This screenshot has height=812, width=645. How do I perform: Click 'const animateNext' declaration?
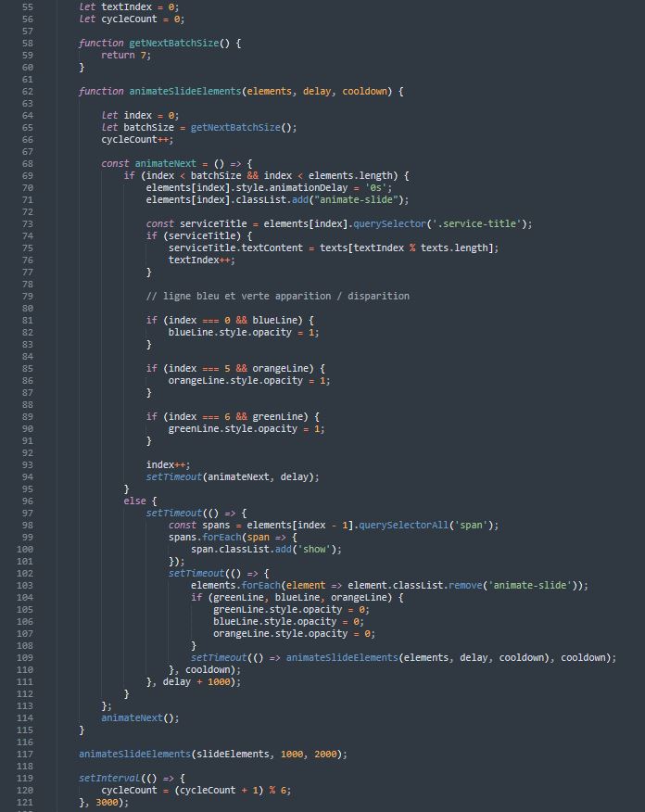tap(148, 164)
